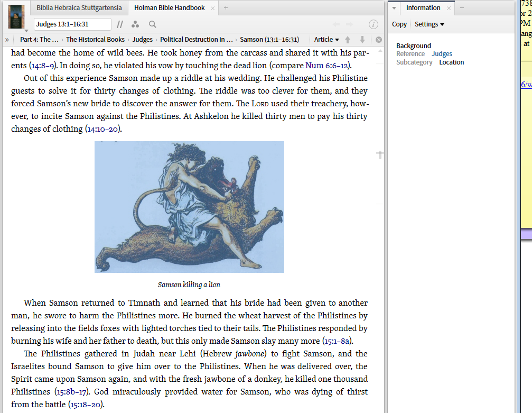The image size is (532, 413).
Task: Jump to next article with the down arrow
Action: tap(362, 40)
